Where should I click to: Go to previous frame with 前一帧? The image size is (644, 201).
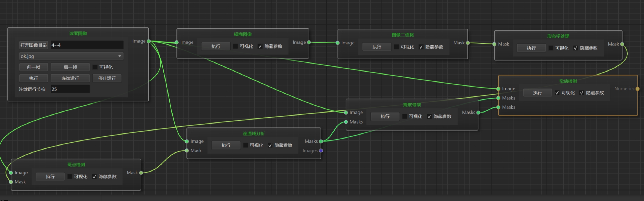point(33,67)
